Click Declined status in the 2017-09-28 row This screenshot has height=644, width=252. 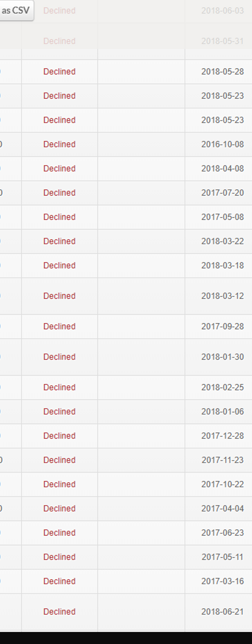[59, 326]
